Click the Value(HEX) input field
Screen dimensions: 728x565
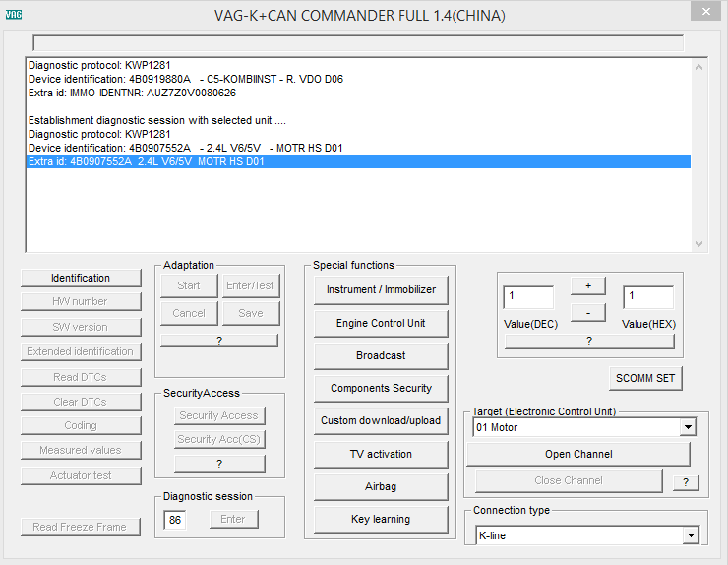[x=648, y=297]
